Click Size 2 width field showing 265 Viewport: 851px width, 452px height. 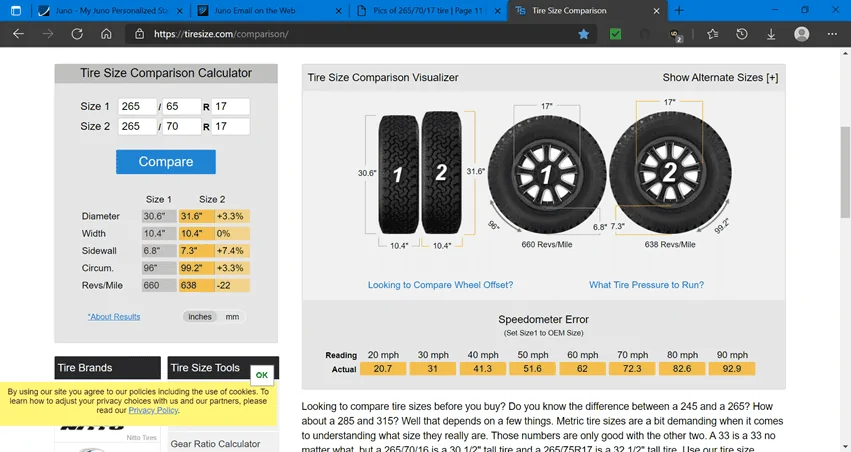click(137, 126)
